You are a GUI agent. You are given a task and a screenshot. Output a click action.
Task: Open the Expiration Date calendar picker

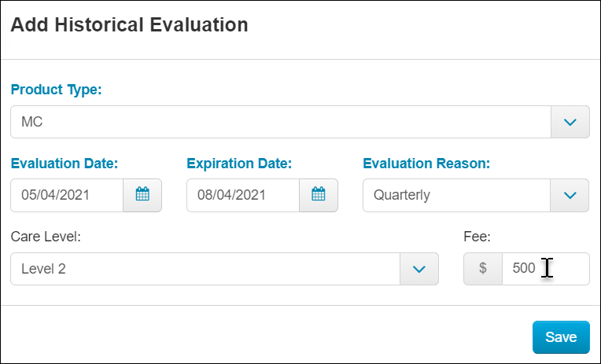click(318, 195)
